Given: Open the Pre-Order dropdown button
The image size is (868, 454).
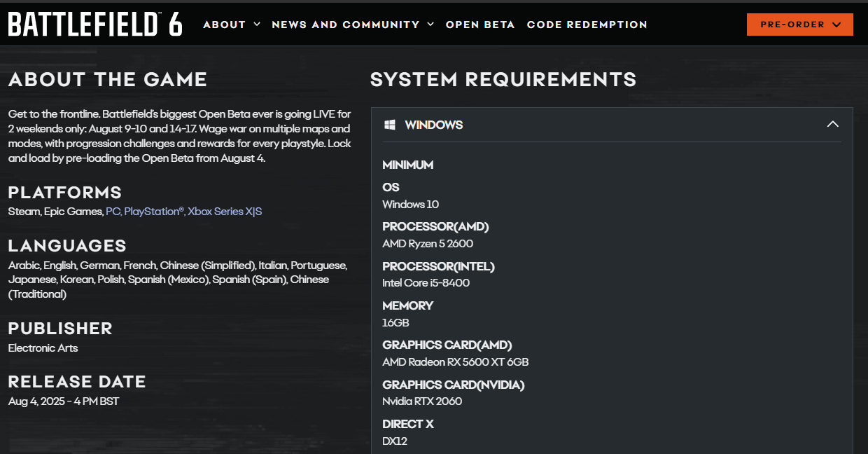Looking at the screenshot, I should click(x=800, y=25).
